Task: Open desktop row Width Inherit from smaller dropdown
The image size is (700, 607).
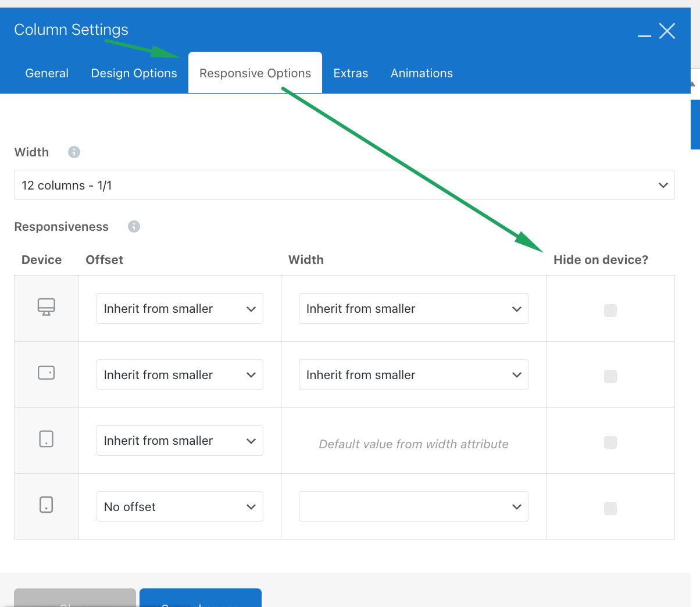Action: (x=413, y=308)
